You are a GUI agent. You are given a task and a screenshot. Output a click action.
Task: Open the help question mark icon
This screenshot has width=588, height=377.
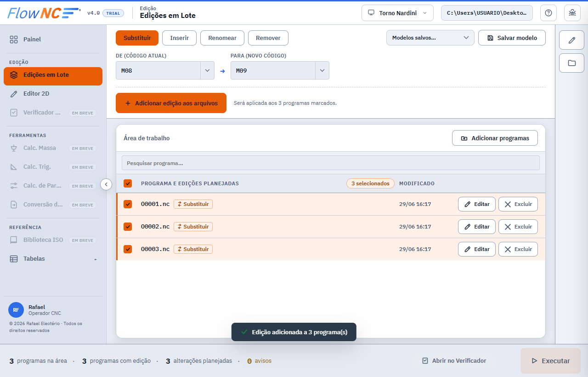548,13
